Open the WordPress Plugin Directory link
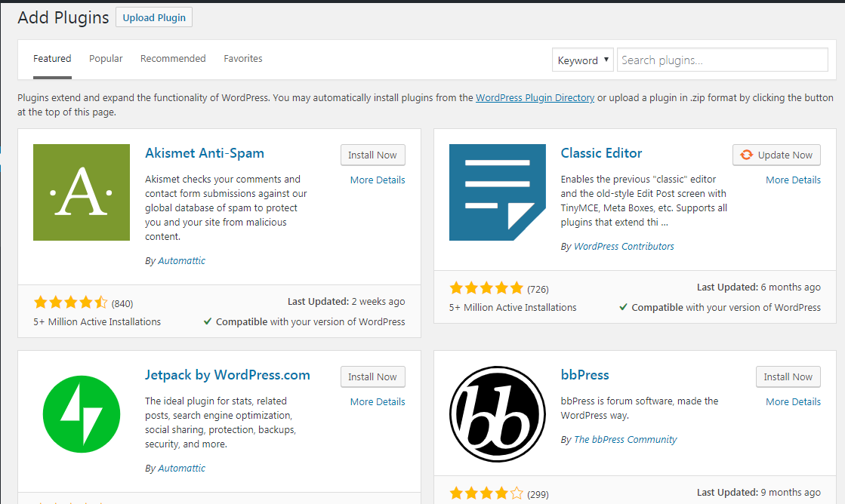845x504 pixels. point(535,98)
